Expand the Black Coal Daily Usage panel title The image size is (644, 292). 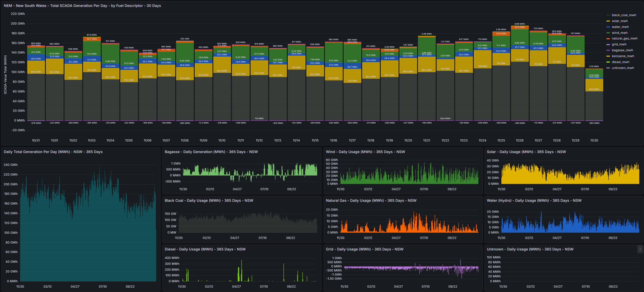209,200
